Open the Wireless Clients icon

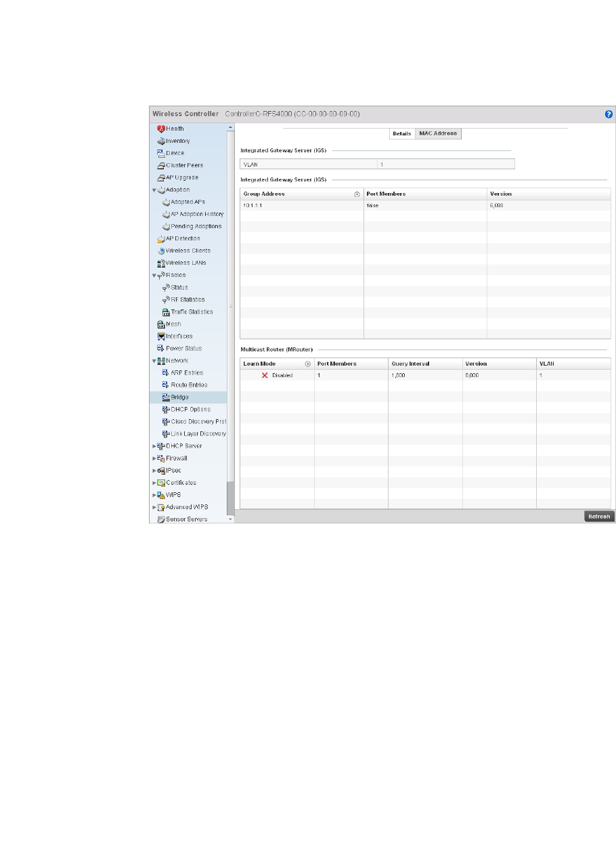(161, 251)
